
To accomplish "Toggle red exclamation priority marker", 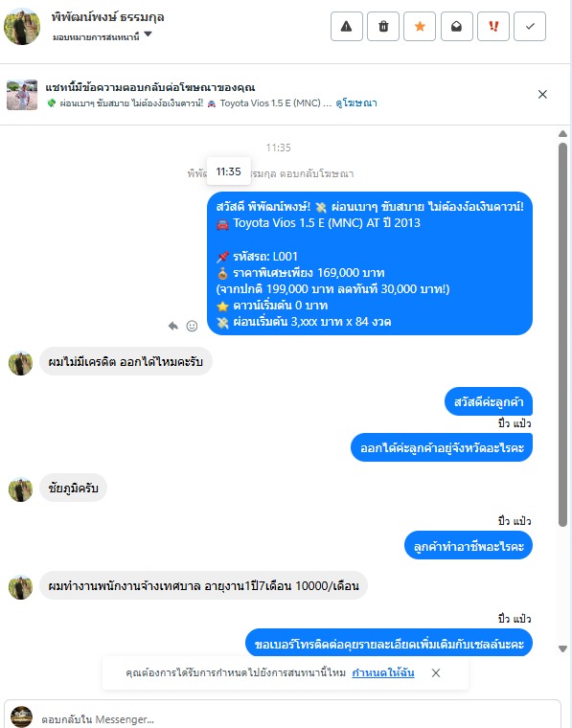I will coord(493,27).
